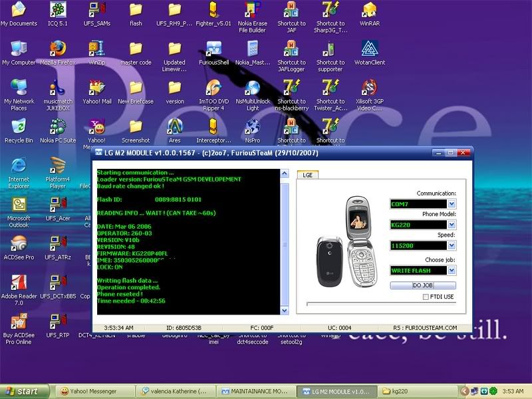
Task: Open the UFS_RTP desktop shortcut
Action: click(58, 326)
